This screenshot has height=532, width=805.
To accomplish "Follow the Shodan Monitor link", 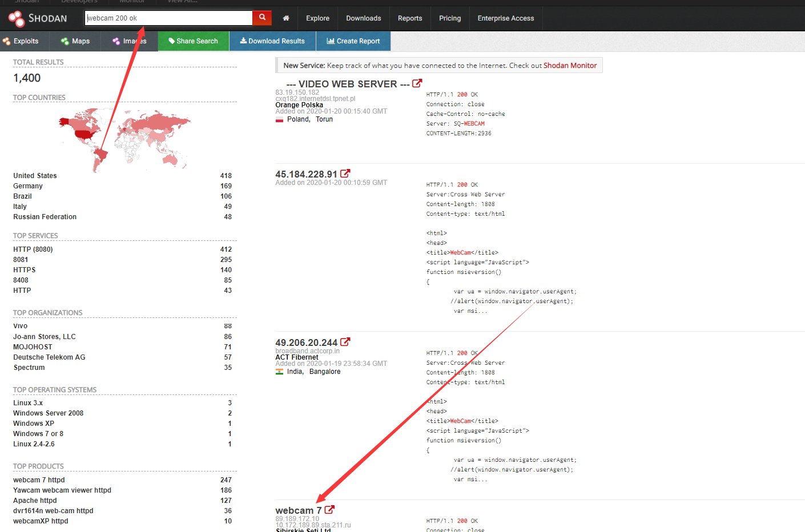I will point(570,66).
